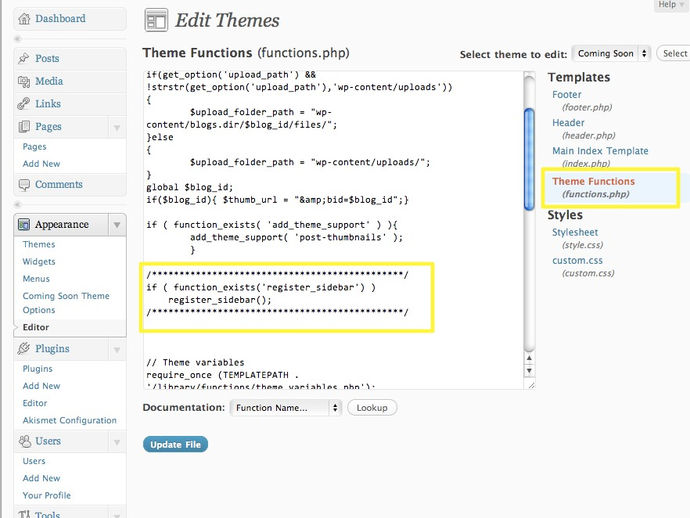This screenshot has height=518, width=690.
Task: Click the code editor scrollbar thumb
Action: (529, 159)
